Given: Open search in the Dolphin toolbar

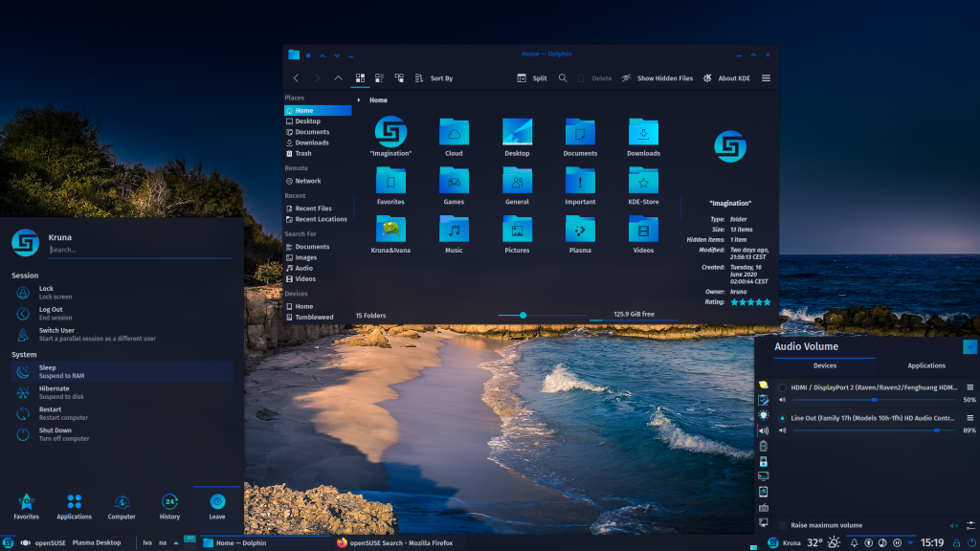Looking at the screenshot, I should tap(562, 77).
